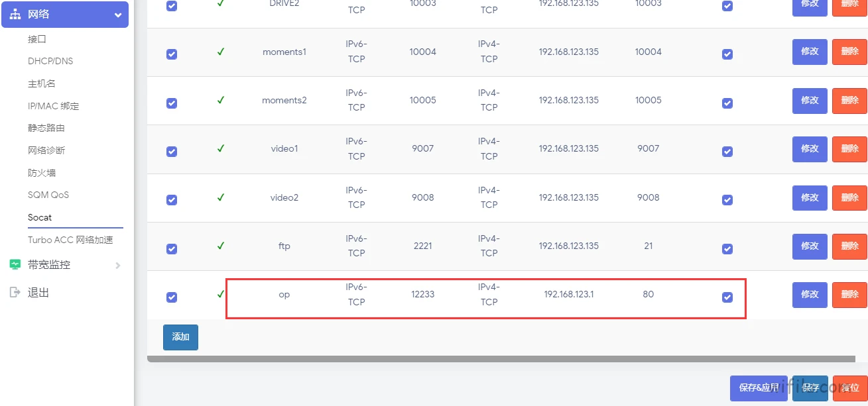The image size is (868, 406).
Task: Click green checkmark in the moments2 row
Action: tap(221, 100)
